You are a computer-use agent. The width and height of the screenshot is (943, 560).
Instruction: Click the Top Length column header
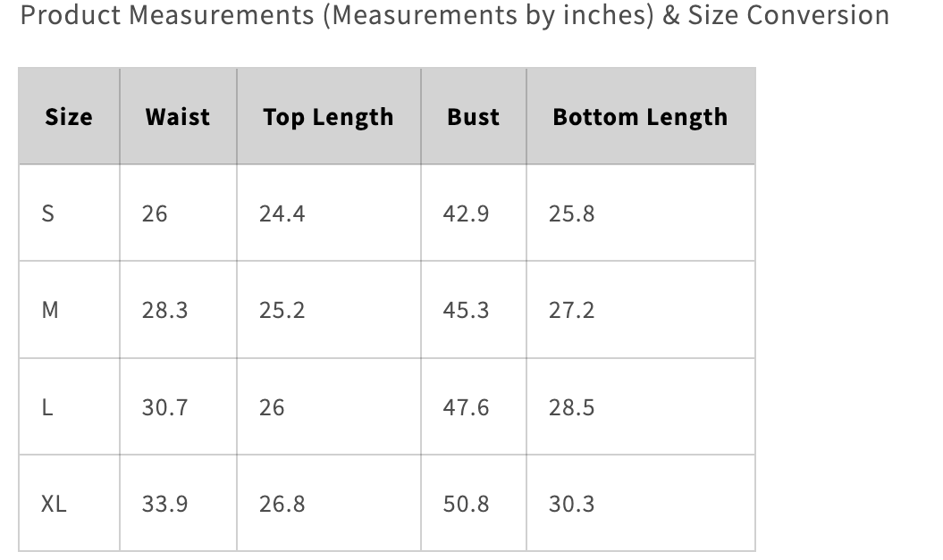tap(328, 117)
